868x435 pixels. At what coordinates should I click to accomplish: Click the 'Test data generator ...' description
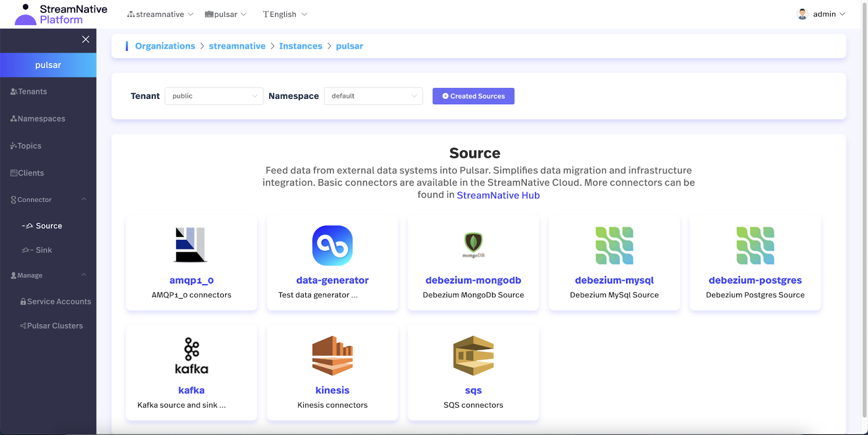(x=318, y=295)
